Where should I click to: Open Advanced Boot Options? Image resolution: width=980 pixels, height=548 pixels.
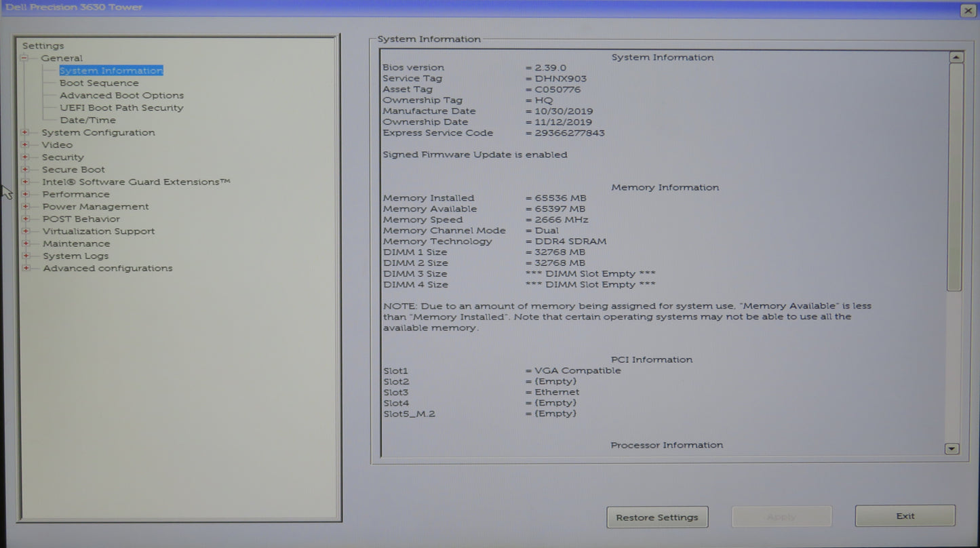click(121, 96)
